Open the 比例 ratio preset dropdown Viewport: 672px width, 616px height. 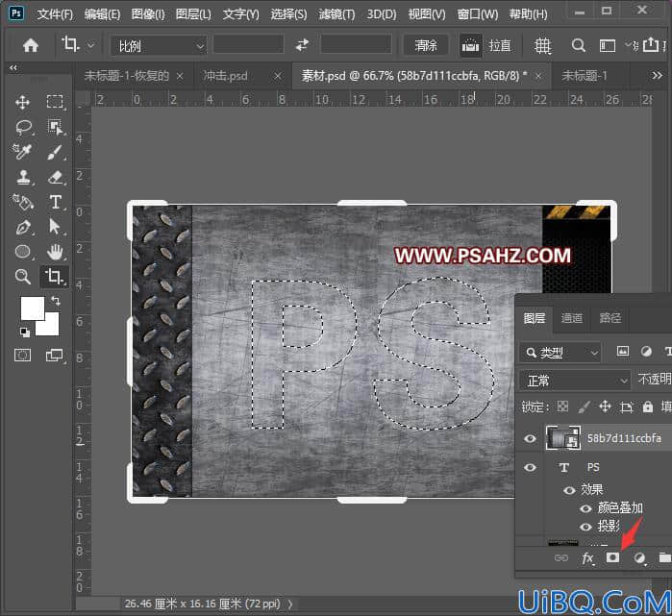[x=159, y=45]
